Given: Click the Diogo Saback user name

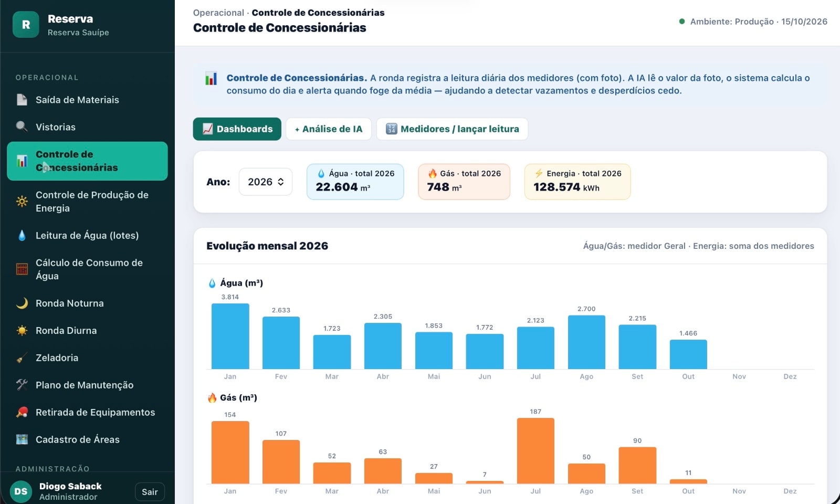Looking at the screenshot, I should 70,486.
